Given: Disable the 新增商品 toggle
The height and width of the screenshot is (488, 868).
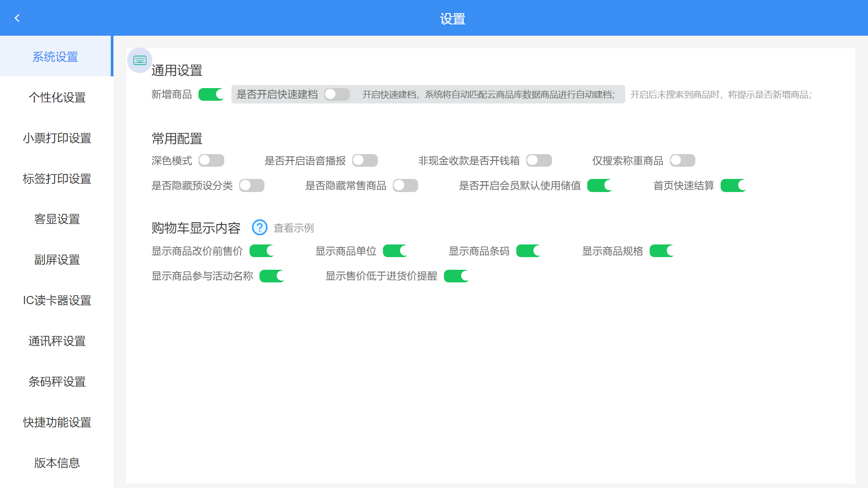Looking at the screenshot, I should [211, 94].
